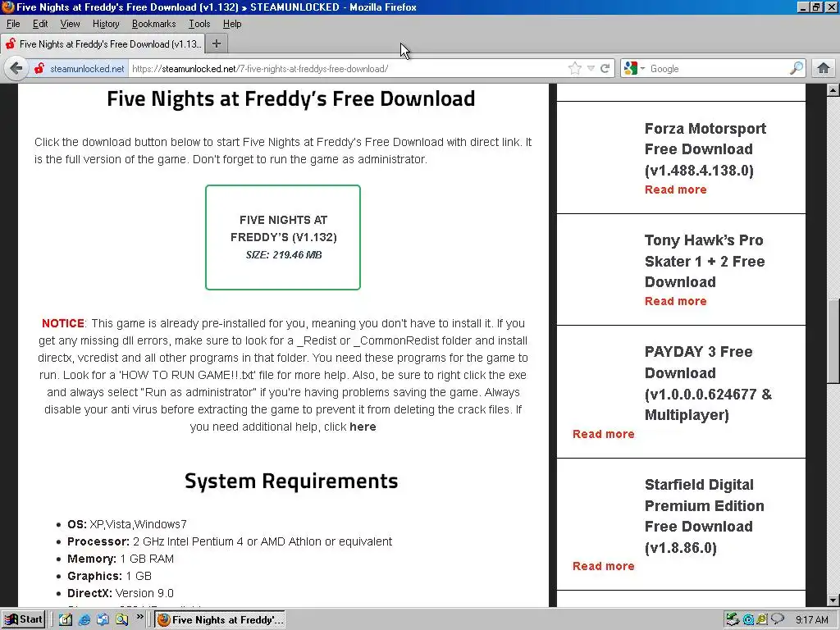840x630 pixels.
Task: Open Tony Hawk's Pro Skater 1 + 2 link
Action: pyautogui.click(x=705, y=261)
